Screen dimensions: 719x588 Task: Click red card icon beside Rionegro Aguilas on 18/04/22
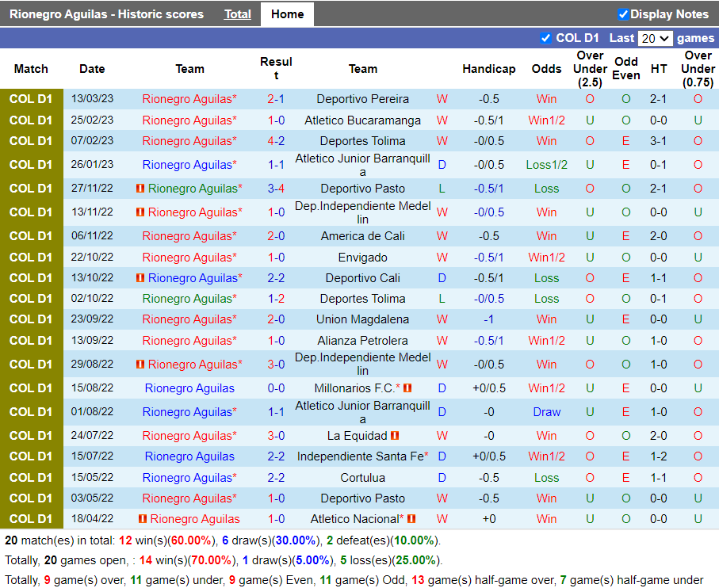[142, 519]
